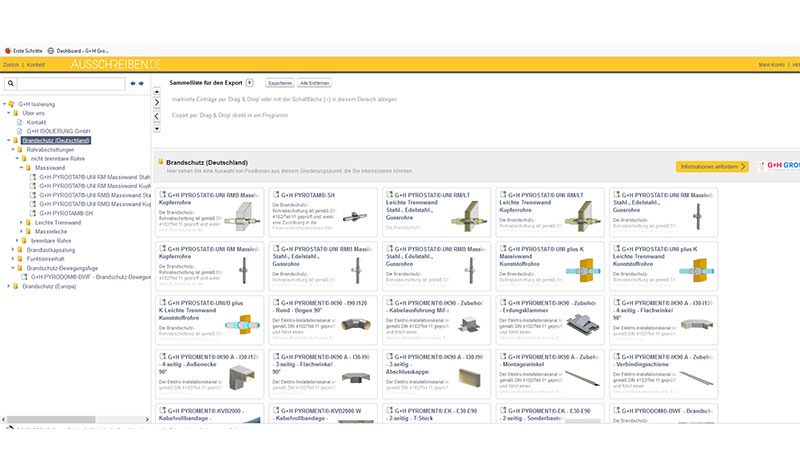Click the document icon beside Kontakt tree entry
The height and width of the screenshot is (472, 800).
(x=20, y=122)
